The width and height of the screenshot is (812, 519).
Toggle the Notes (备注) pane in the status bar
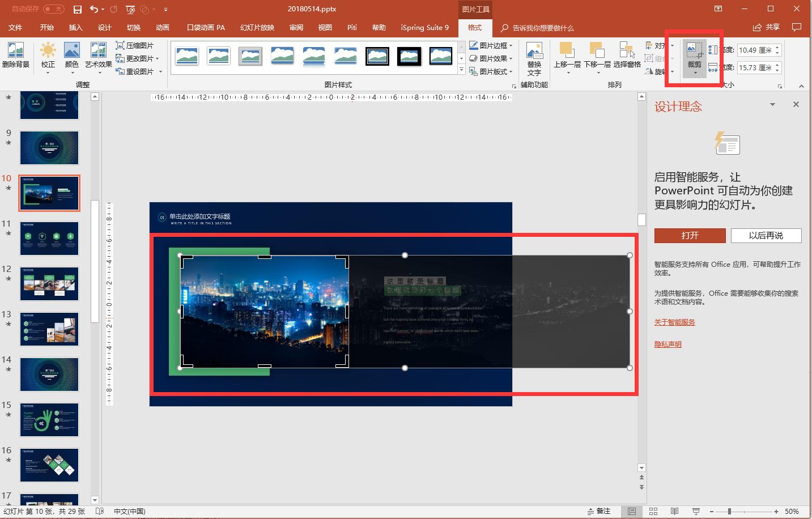[599, 511]
